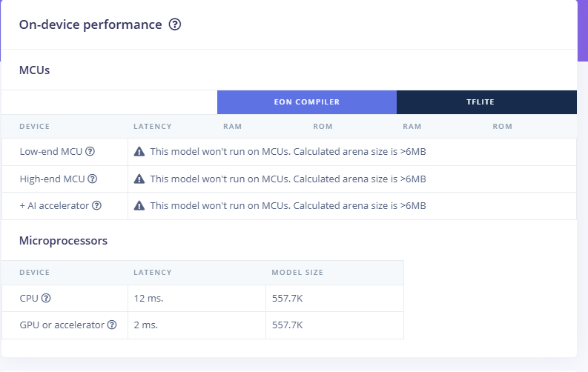Click the CPU help question mark

[x=46, y=298]
